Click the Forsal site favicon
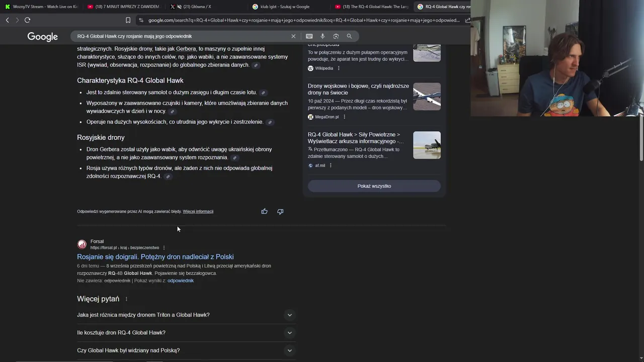 coord(82,244)
